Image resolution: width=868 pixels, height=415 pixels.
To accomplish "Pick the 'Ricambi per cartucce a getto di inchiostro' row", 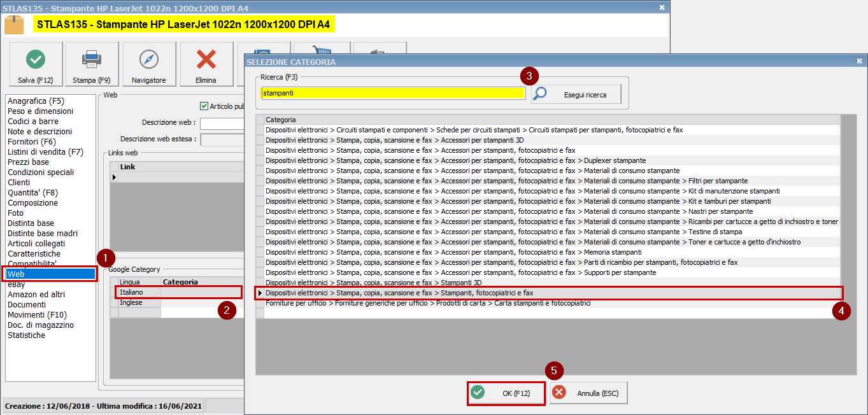I will coord(552,222).
